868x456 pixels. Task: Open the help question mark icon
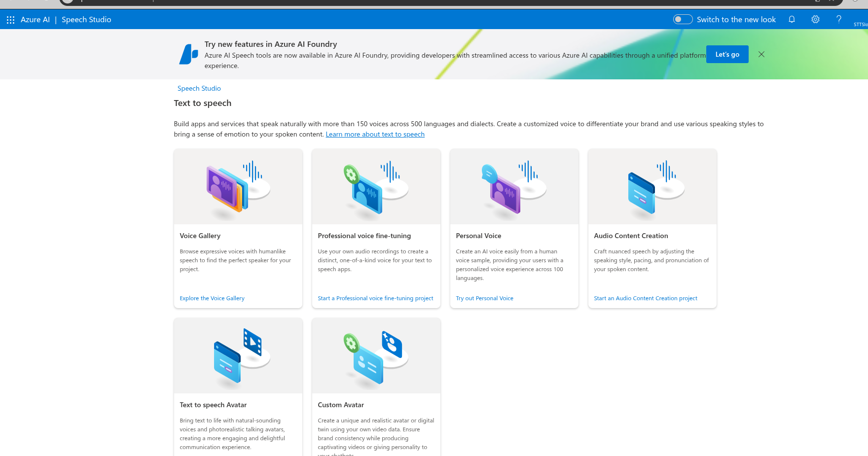coord(838,20)
